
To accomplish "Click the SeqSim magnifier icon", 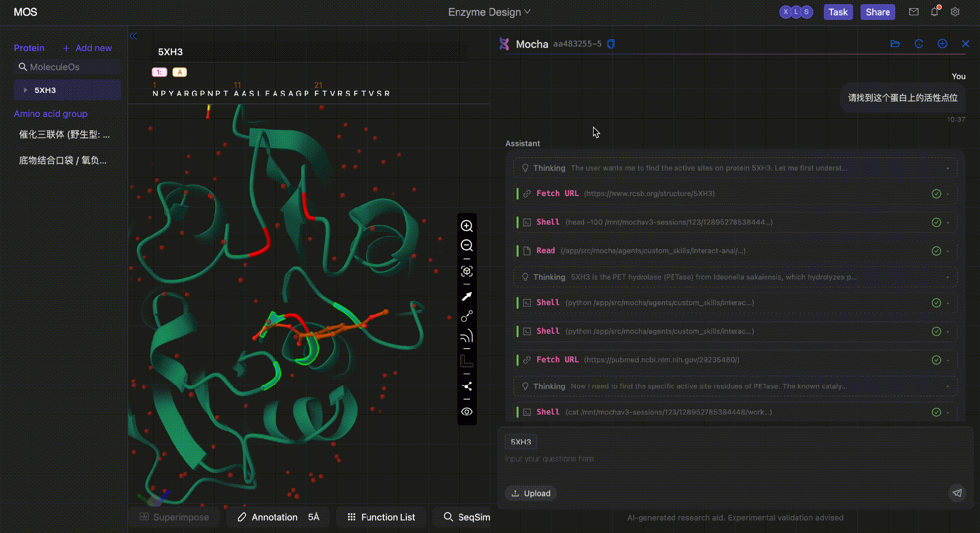I will click(x=448, y=517).
